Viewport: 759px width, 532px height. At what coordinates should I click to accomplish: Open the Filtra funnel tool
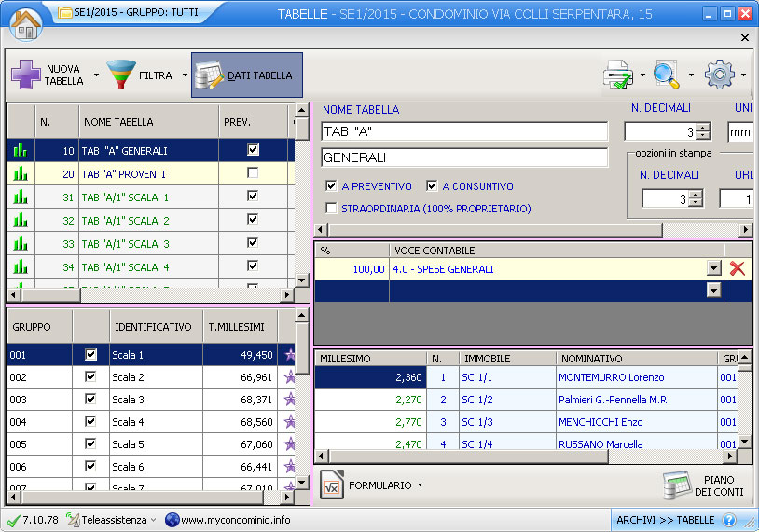coord(121,75)
